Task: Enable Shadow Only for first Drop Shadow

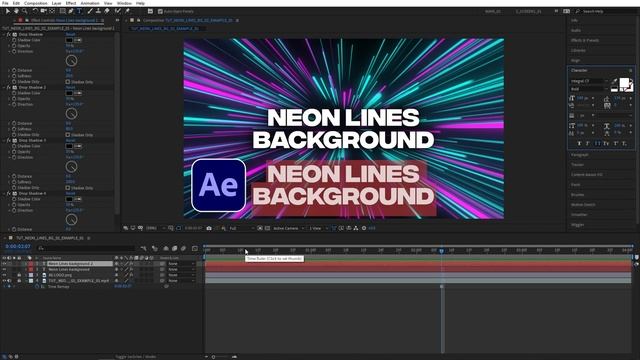Action: [68, 82]
